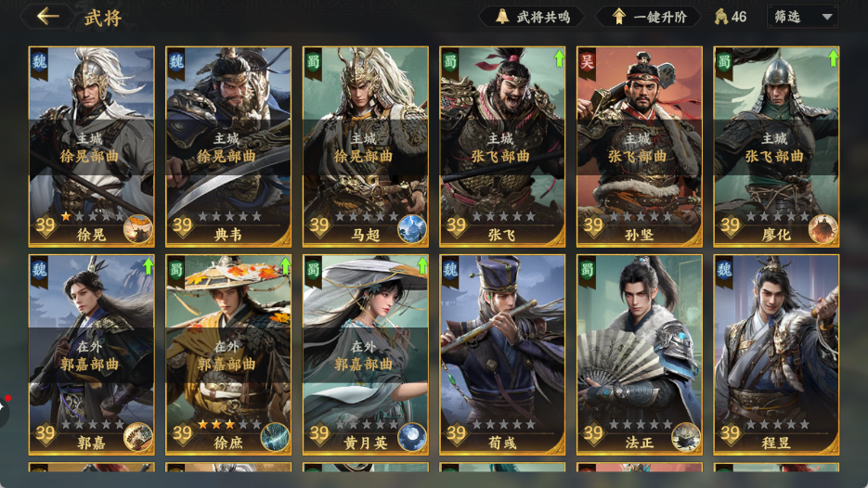Click green upgrade arrow on 郭嘉 card

coord(148,266)
